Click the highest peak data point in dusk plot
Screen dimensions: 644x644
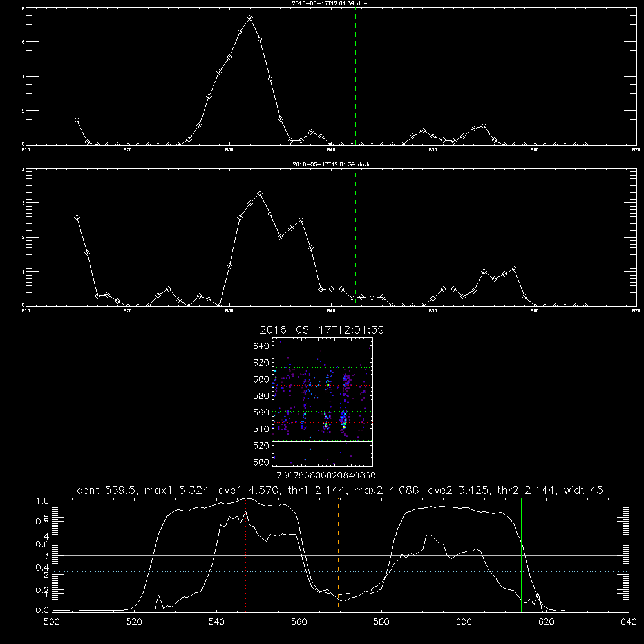260,193
